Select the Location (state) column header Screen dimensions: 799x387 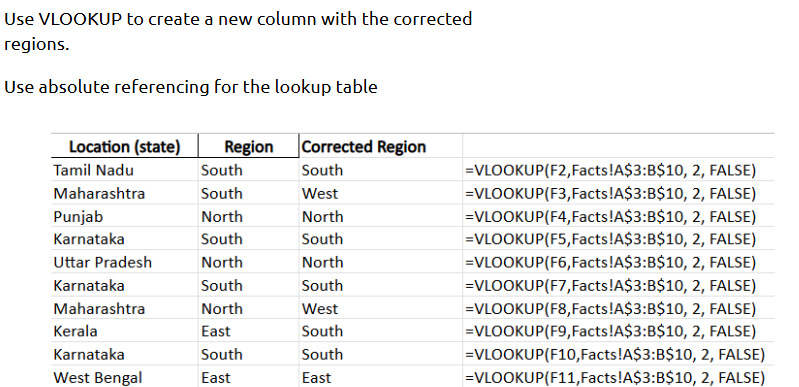tap(124, 146)
